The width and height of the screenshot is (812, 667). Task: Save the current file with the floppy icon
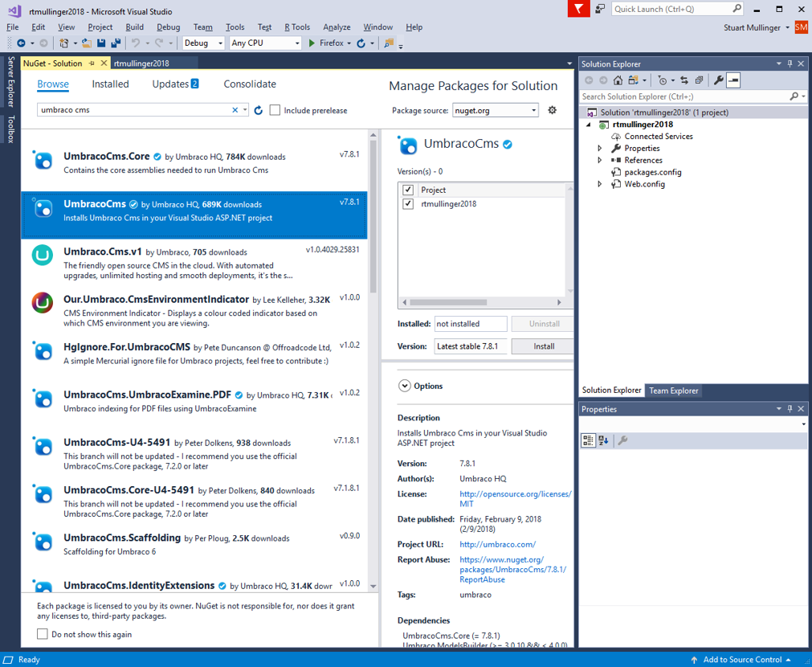coord(101,43)
